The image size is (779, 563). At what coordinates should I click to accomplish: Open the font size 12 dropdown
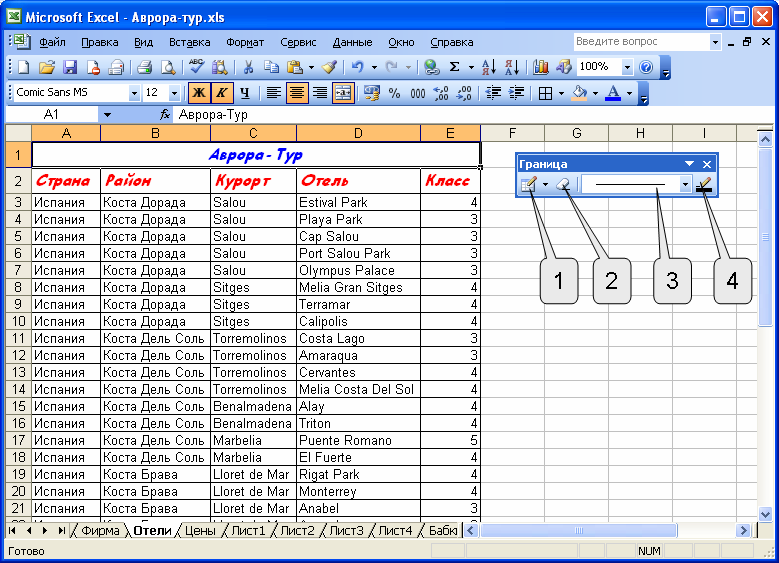pyautogui.click(x=174, y=93)
